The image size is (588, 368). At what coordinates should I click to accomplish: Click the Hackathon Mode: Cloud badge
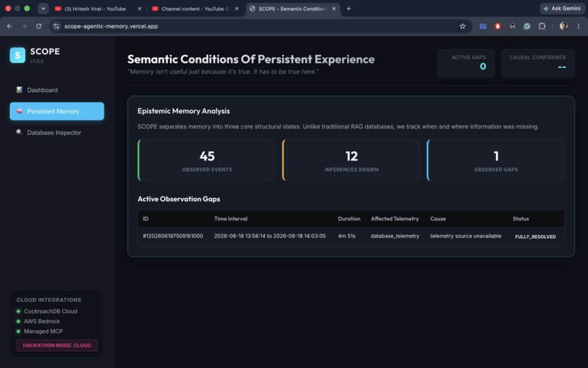57,345
